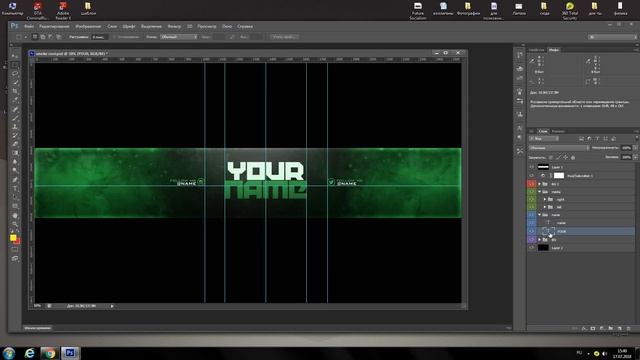Open Google Chrome from taskbar
The width and height of the screenshot is (640, 360).
49,353
